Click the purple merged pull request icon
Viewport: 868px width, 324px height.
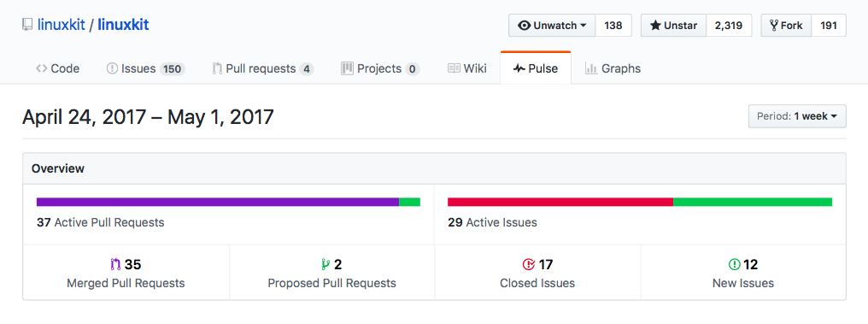pyautogui.click(x=115, y=264)
